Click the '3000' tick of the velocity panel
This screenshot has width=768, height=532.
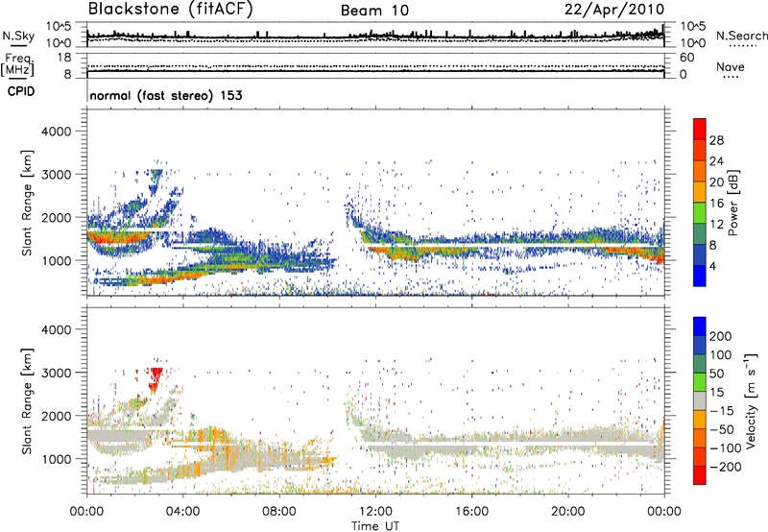(x=56, y=373)
